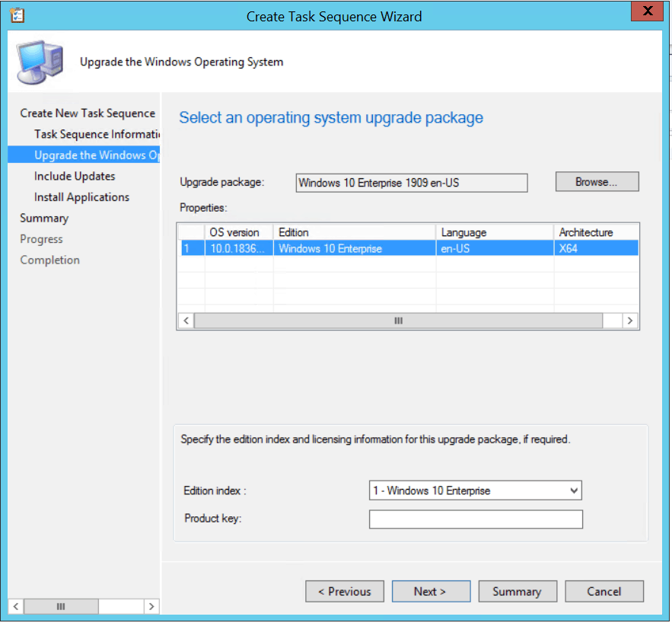
Task: Click properties table left scroll arrow
Action: point(186,321)
